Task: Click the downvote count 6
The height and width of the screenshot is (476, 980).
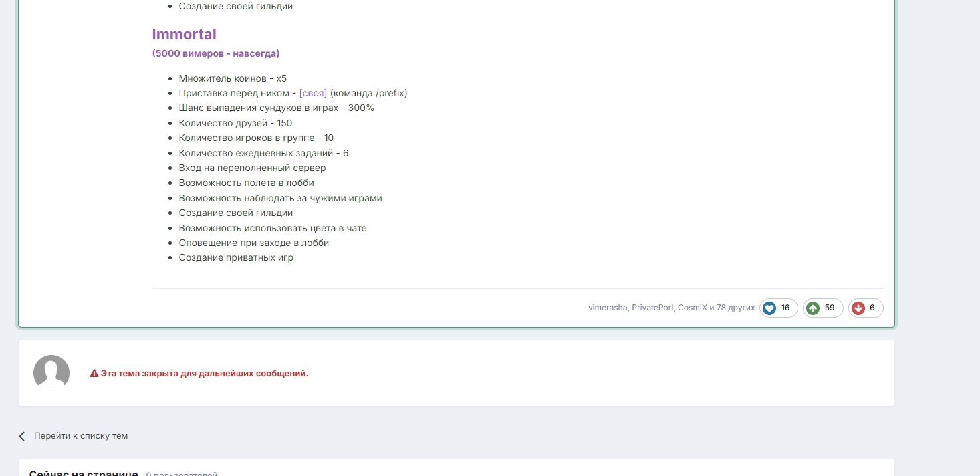Action: click(x=872, y=308)
